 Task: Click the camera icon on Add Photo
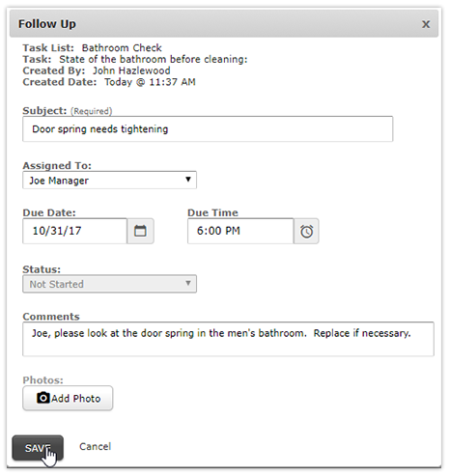pos(42,398)
